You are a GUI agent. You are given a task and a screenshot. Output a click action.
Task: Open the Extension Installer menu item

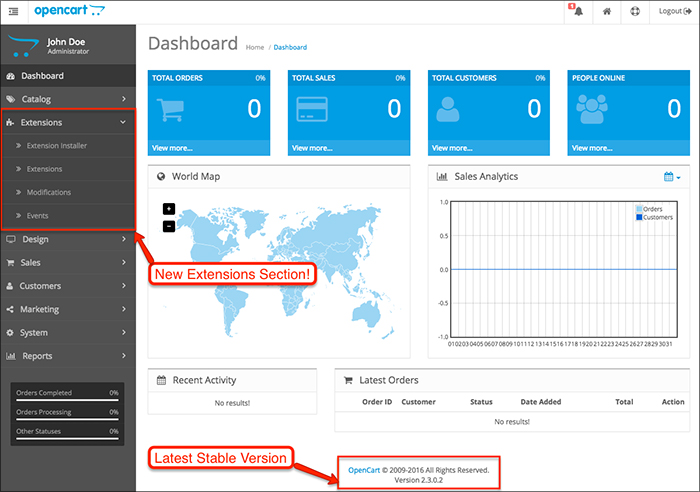(x=56, y=146)
